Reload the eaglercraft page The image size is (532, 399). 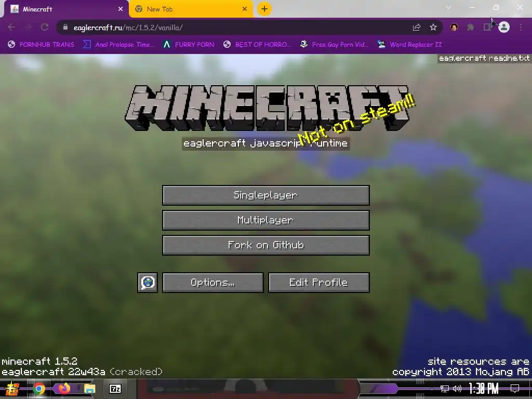pos(45,27)
